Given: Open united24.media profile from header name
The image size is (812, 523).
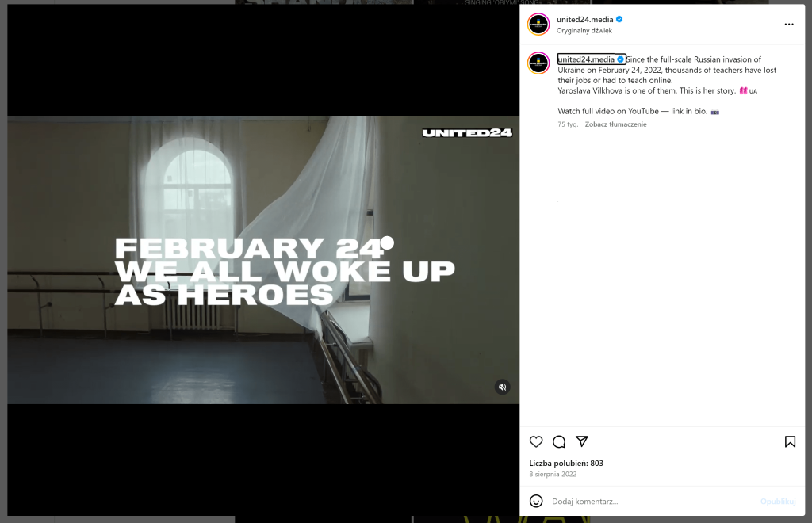Looking at the screenshot, I should [584, 19].
